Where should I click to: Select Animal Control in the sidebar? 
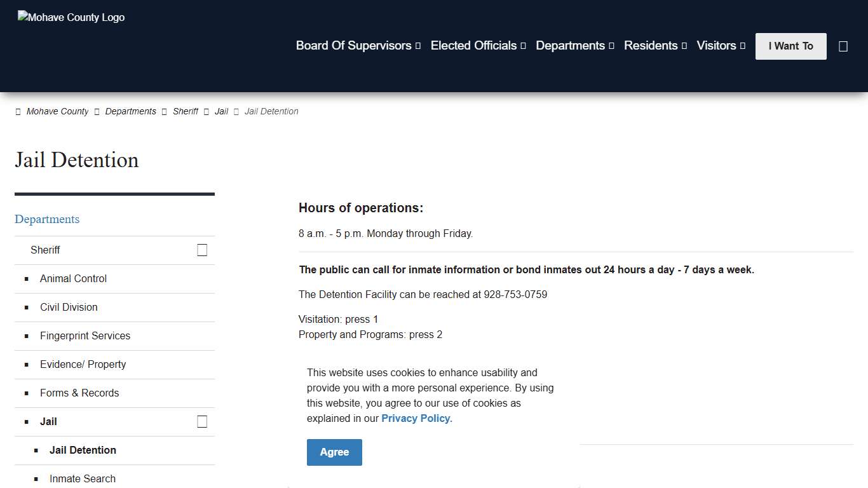pyautogui.click(x=73, y=279)
